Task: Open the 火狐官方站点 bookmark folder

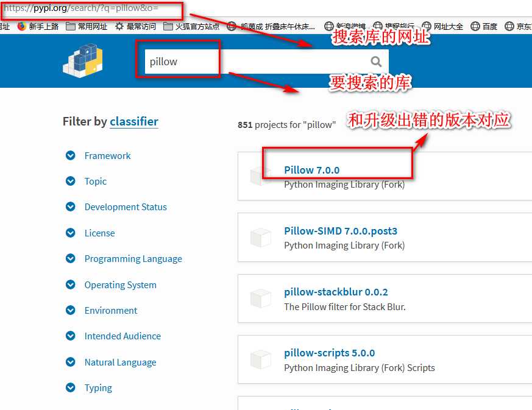Action: pyautogui.click(x=191, y=26)
